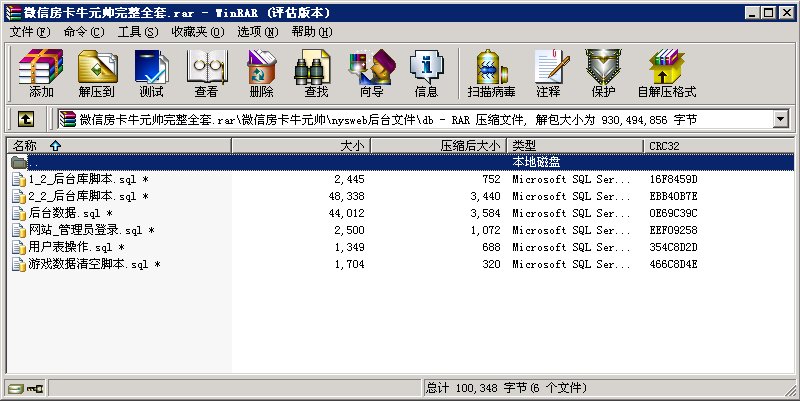
Task: Open the View (查看) toolbar tool
Action: click(206, 73)
